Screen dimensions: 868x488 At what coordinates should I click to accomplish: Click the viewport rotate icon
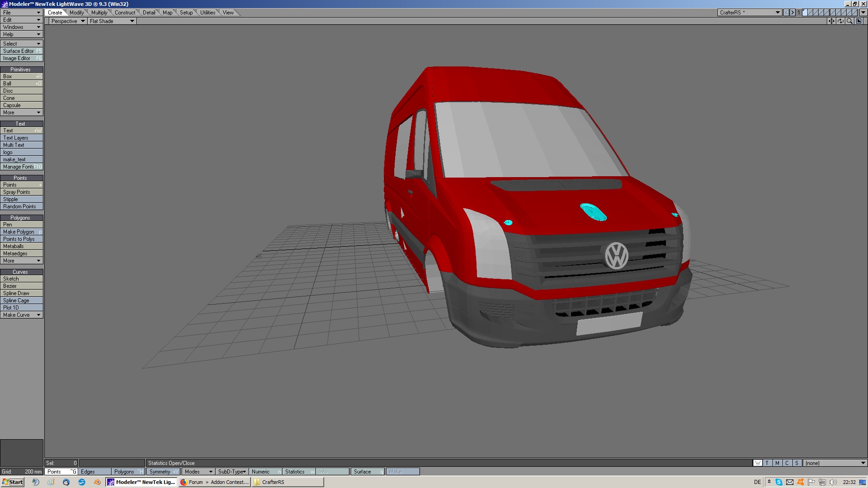[x=840, y=21]
